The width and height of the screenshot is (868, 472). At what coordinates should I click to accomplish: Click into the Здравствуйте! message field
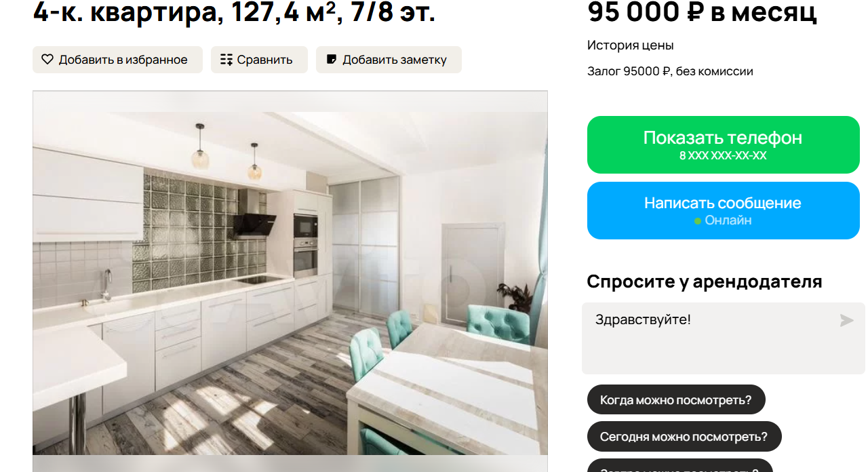pos(724,338)
